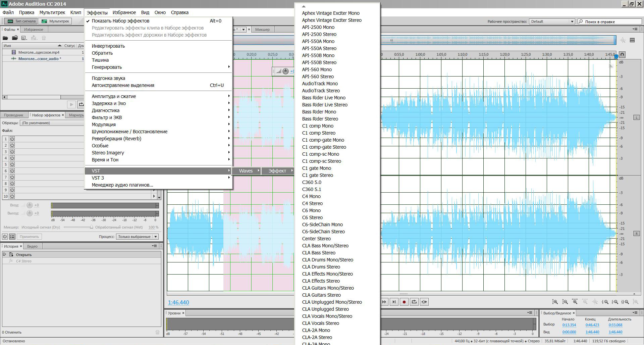Viewport: 644px width, 345px height.
Task: Open the History panel options menu icon
Action: (x=154, y=246)
